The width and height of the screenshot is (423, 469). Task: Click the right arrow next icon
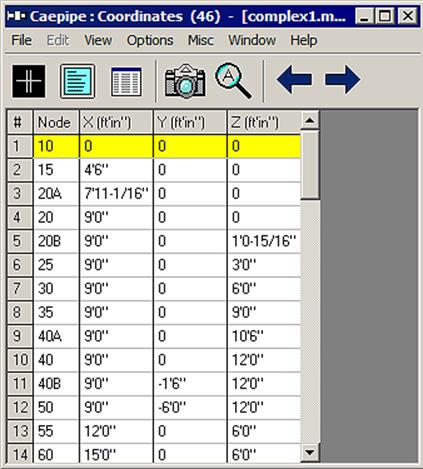[343, 79]
